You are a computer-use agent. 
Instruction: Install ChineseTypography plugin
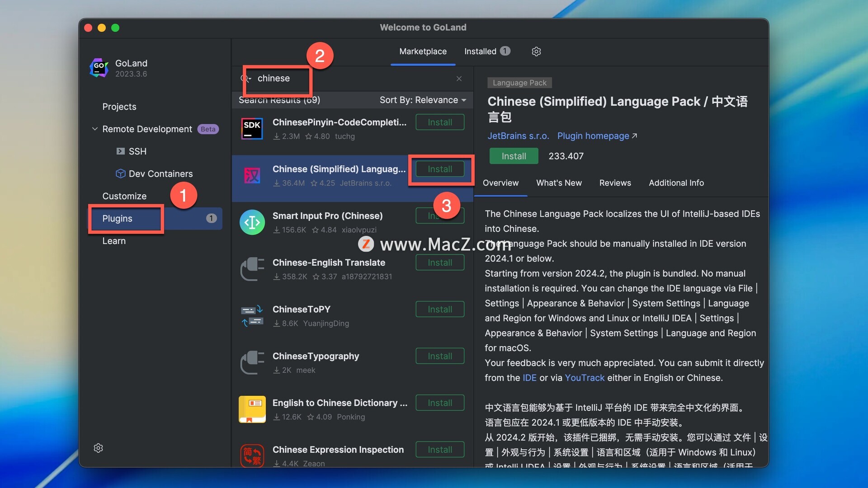440,356
